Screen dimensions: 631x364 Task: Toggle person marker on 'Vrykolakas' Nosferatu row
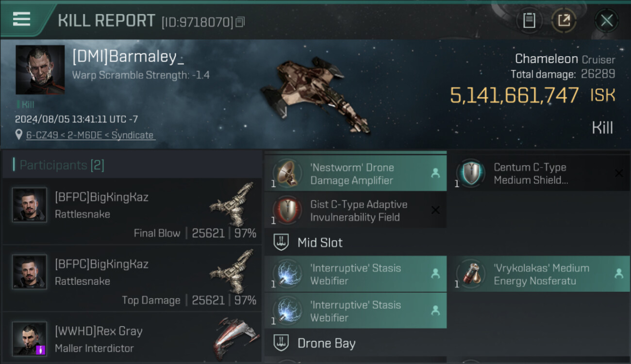(619, 274)
